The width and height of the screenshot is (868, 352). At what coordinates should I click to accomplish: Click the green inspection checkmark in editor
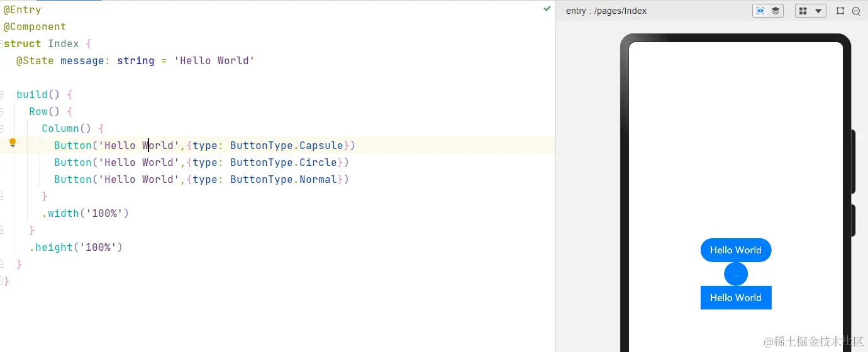pos(547,9)
